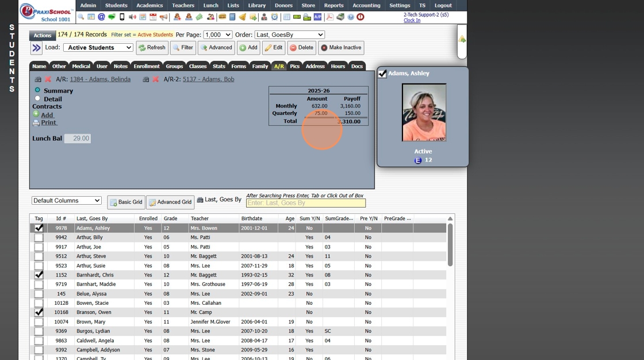Check the tag box for Arthur, Steve
The height and width of the screenshot is (360, 644).
(39, 256)
